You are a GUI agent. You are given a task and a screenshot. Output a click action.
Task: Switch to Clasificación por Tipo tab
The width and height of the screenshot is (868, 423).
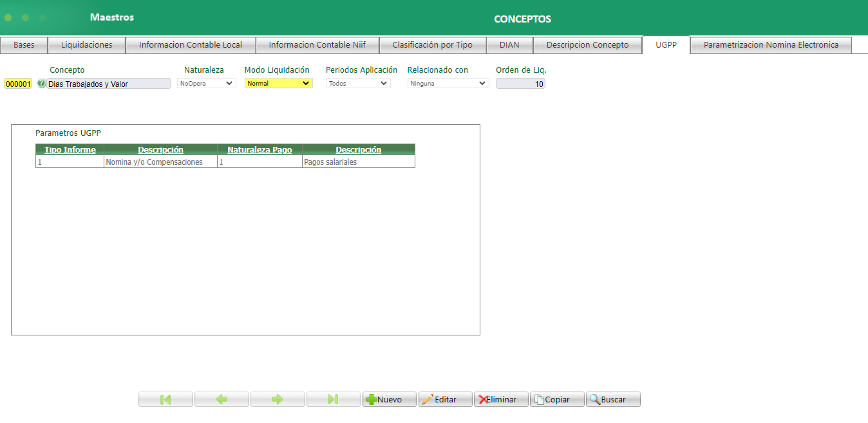tap(433, 45)
